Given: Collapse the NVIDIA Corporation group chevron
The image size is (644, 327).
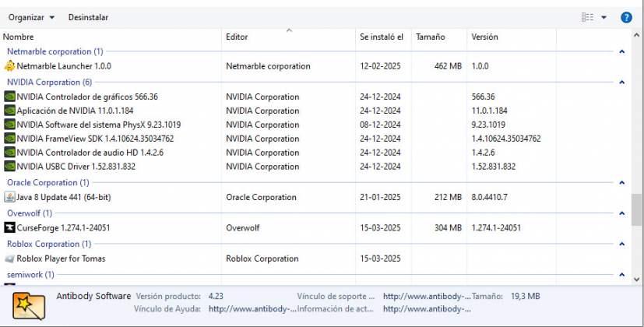Looking at the screenshot, I should [x=622, y=83].
